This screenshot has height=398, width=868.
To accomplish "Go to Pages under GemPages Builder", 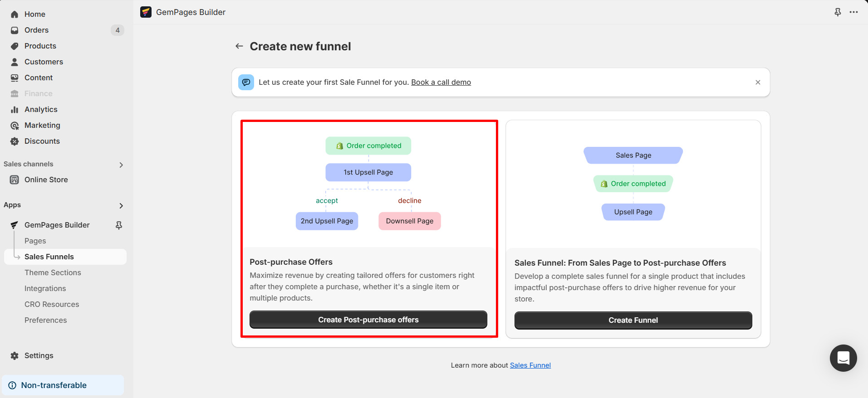I will (35, 241).
